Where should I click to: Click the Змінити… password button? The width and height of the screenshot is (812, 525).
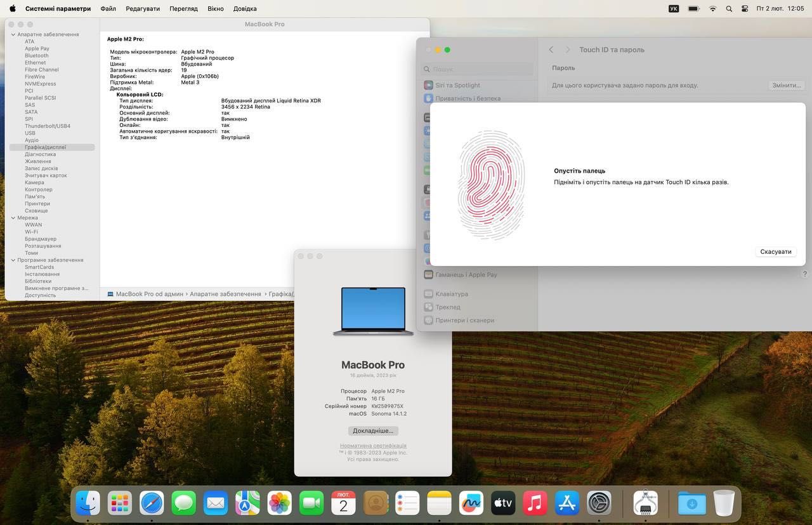tap(787, 85)
